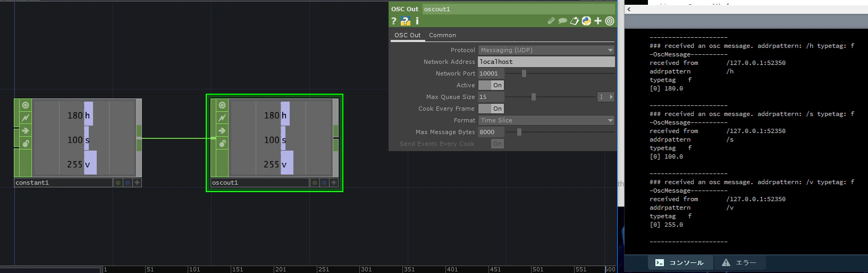
Task: Click the Python logo icon in header
Action: pos(586,21)
